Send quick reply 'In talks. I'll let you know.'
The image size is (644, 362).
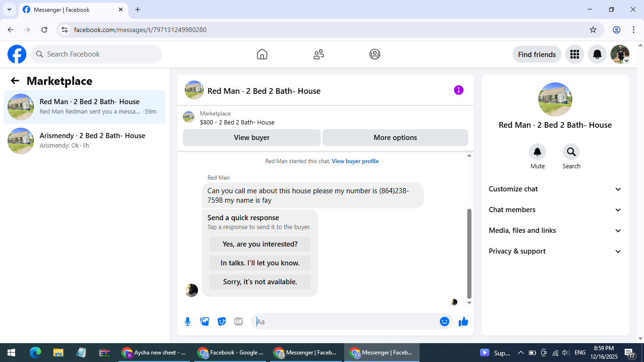260,263
